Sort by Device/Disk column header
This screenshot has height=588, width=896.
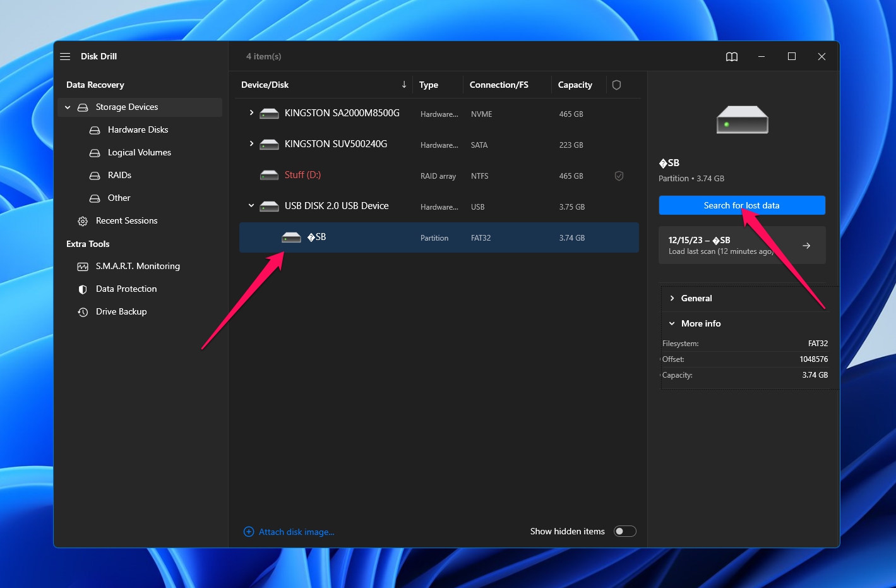click(265, 85)
